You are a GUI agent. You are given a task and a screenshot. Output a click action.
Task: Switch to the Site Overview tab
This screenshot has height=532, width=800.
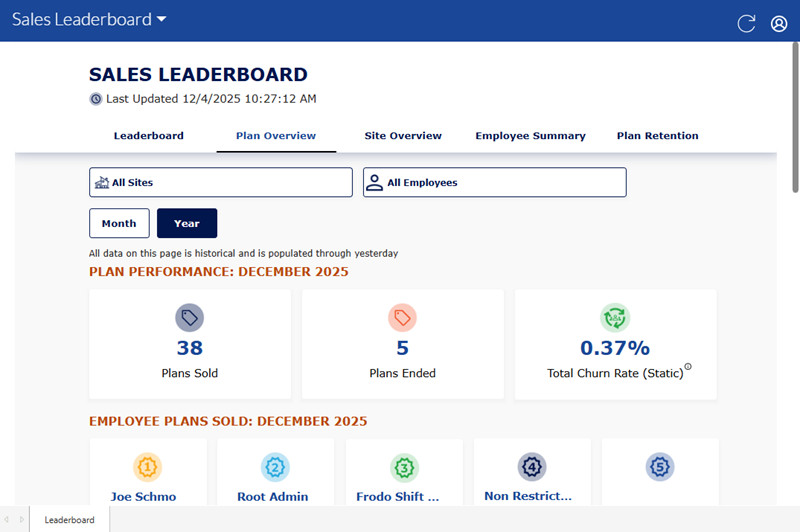click(x=403, y=136)
